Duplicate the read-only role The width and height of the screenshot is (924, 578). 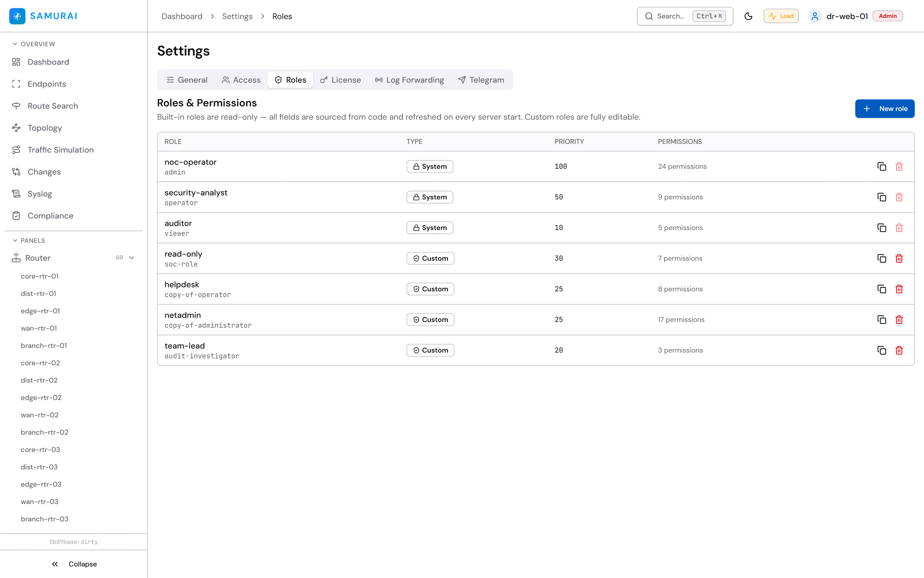pyautogui.click(x=882, y=258)
